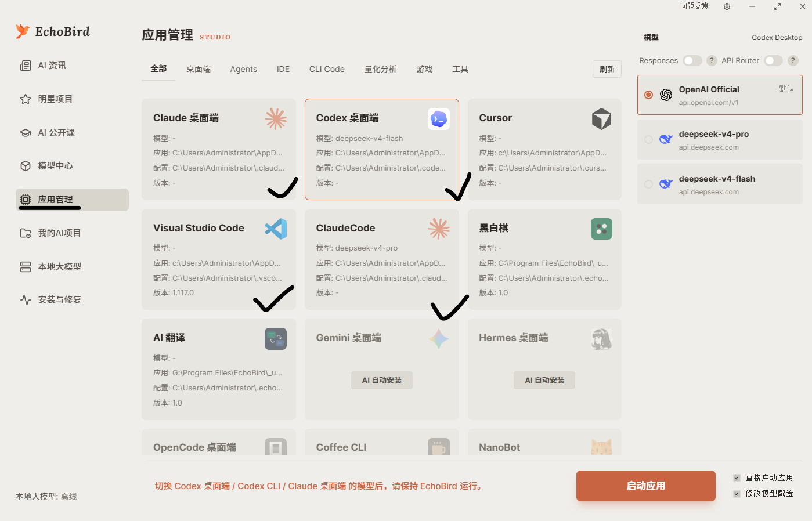The image size is (812, 521).
Task: Click the 启动应用 launch button
Action: point(646,486)
